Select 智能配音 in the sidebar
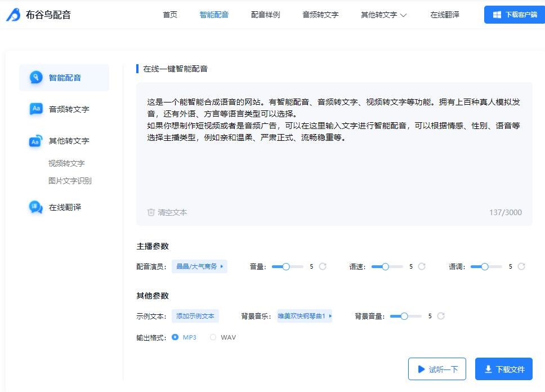Screen dimensions: 545x392 click(x=64, y=78)
